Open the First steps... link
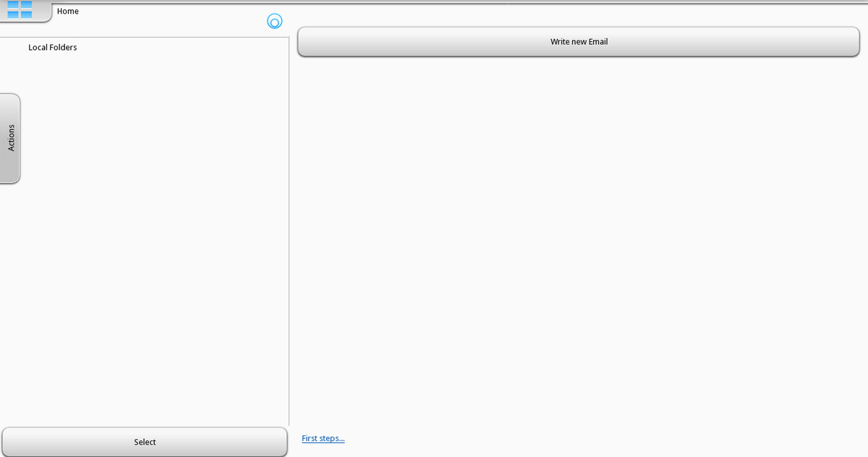The image size is (868, 457). click(x=323, y=438)
